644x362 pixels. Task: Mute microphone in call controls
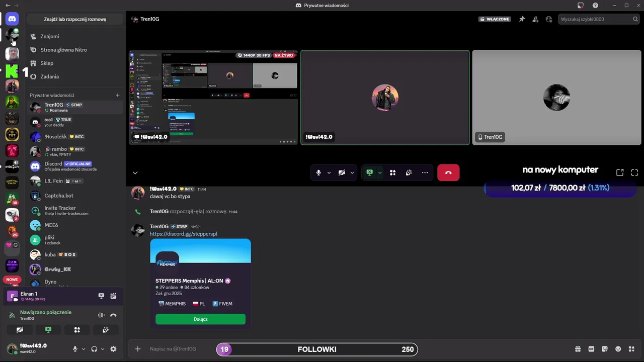pyautogui.click(x=318, y=172)
